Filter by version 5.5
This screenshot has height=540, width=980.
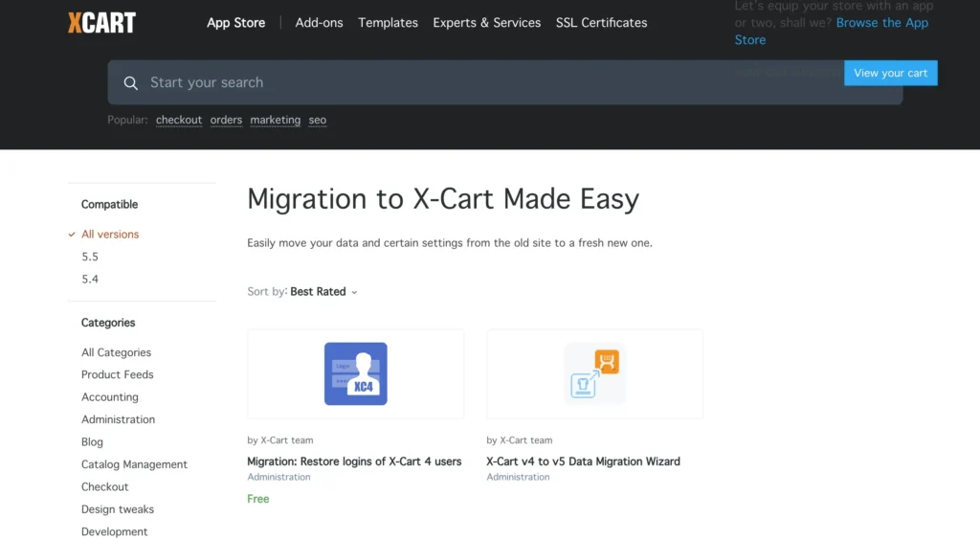pos(90,257)
